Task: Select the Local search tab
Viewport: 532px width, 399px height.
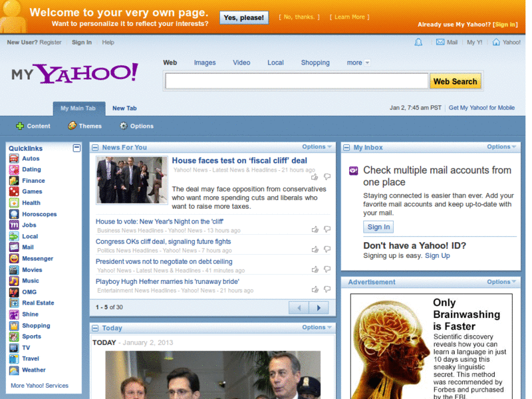Action: (275, 63)
